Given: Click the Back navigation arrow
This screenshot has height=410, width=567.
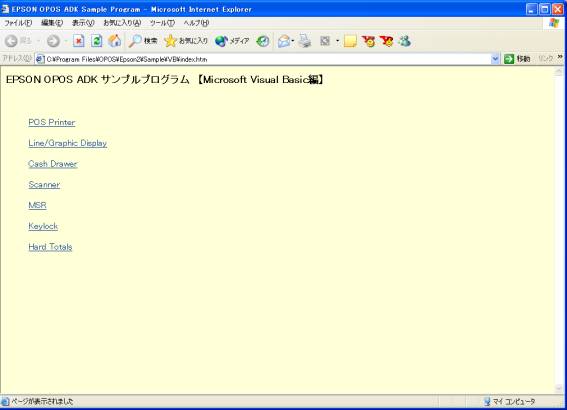Looking at the screenshot, I should click(x=11, y=41).
